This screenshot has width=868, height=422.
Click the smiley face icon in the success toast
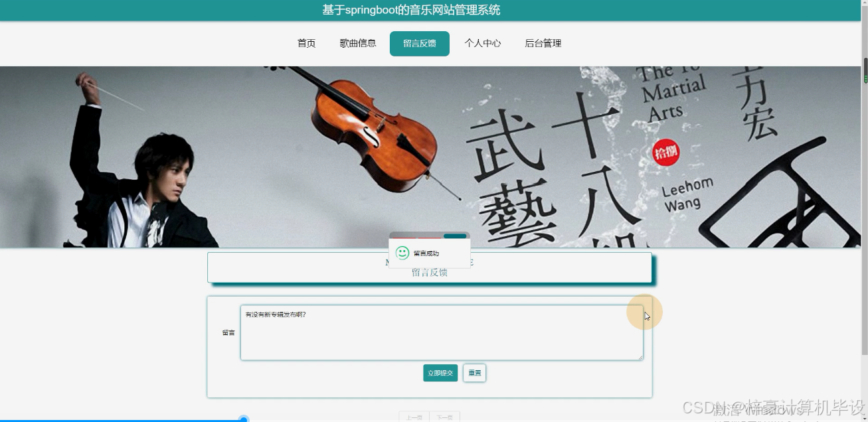[x=401, y=251]
